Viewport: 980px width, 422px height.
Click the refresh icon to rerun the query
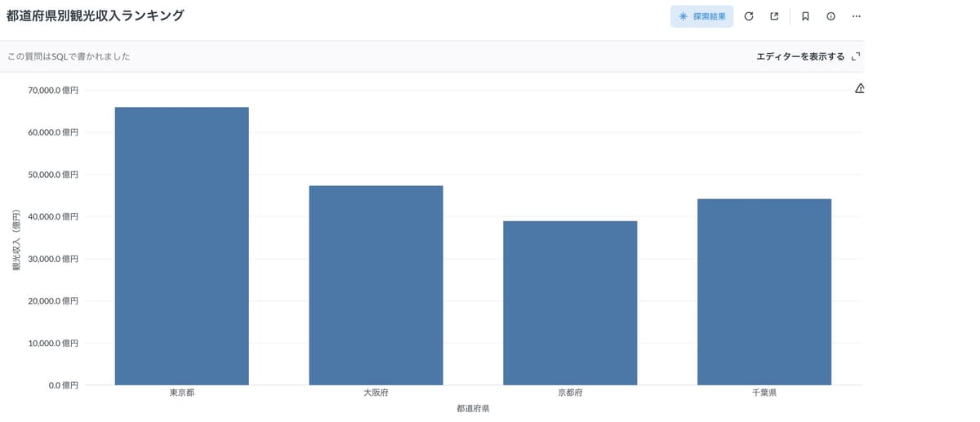pyautogui.click(x=748, y=16)
